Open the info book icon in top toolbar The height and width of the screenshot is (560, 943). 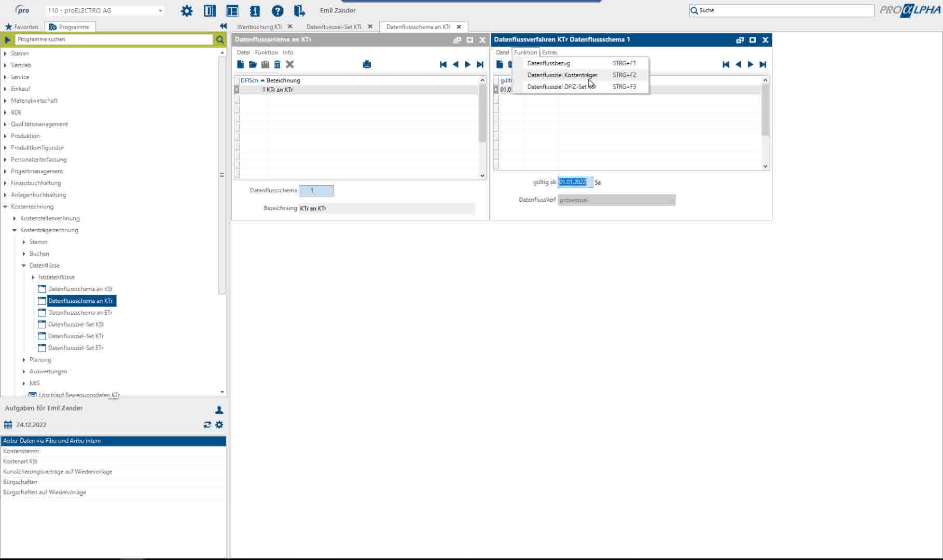click(x=255, y=11)
